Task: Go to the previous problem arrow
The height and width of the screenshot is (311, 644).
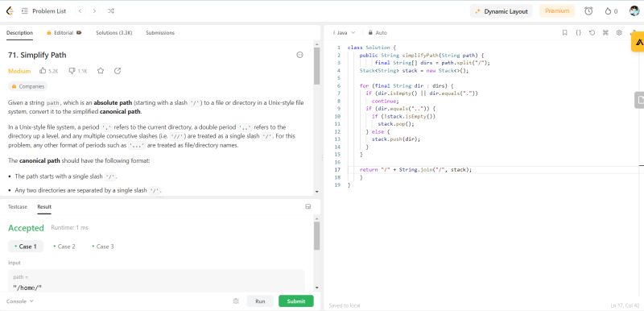Action: (80, 11)
